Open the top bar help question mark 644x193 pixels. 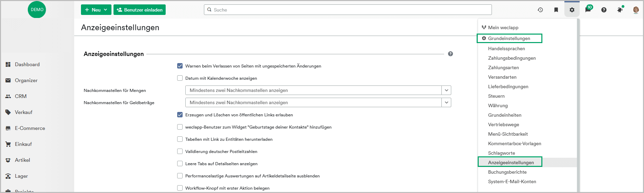(604, 10)
